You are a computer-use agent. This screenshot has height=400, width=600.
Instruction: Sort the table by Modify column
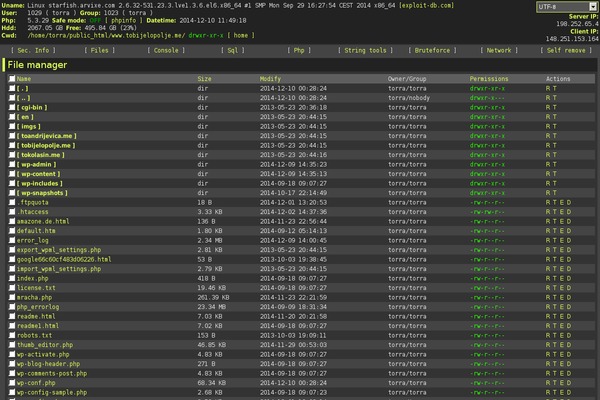pos(270,79)
